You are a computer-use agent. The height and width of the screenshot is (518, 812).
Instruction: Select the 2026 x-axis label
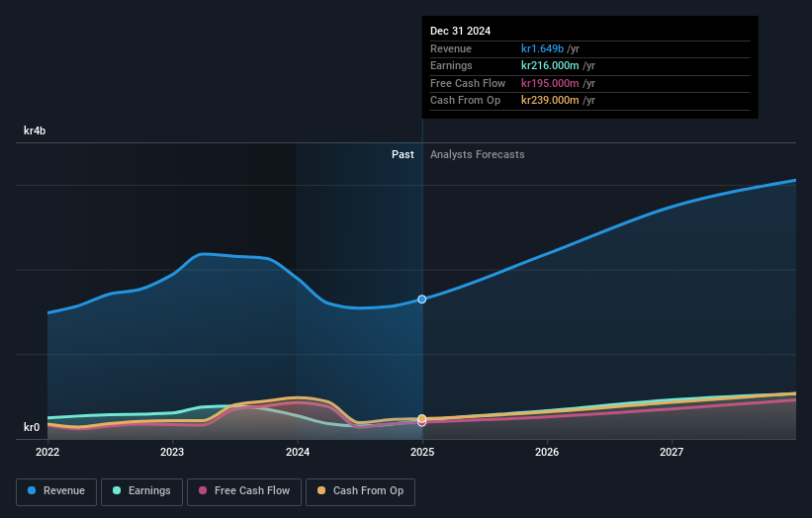(547, 452)
